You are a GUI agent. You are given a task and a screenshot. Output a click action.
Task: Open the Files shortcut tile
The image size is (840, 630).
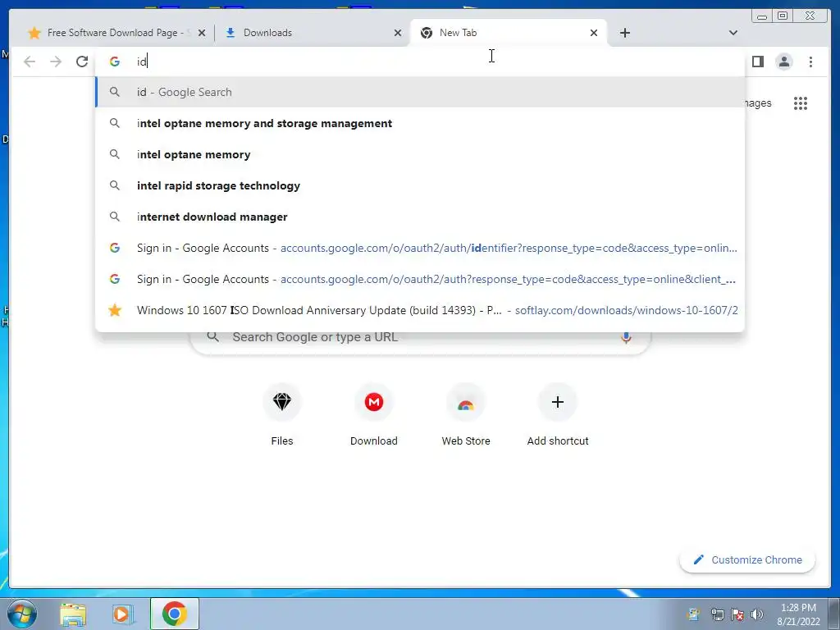click(x=282, y=414)
